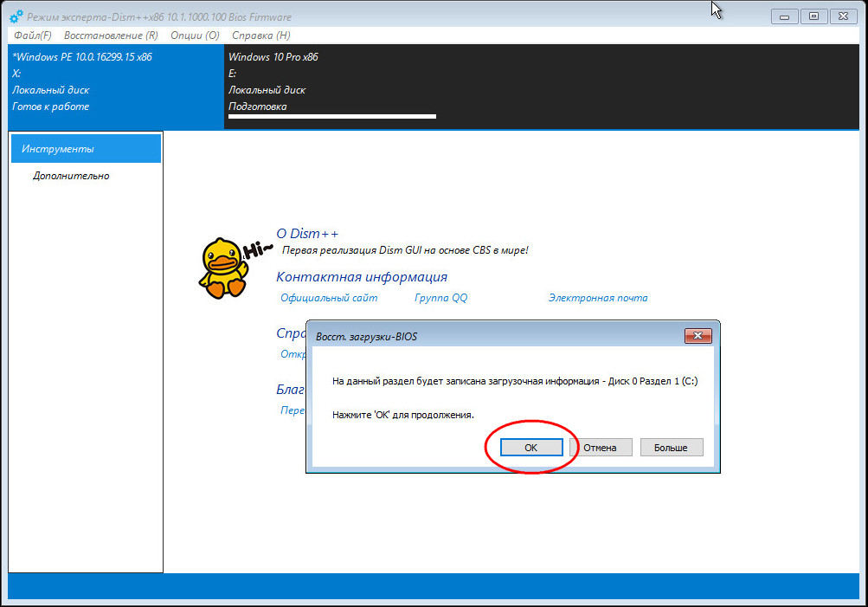
Task: Click the Больше button
Action: pyautogui.click(x=672, y=448)
